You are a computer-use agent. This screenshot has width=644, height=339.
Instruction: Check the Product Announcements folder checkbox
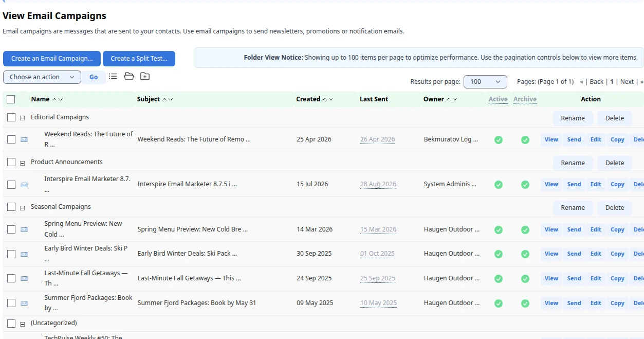pos(11,162)
